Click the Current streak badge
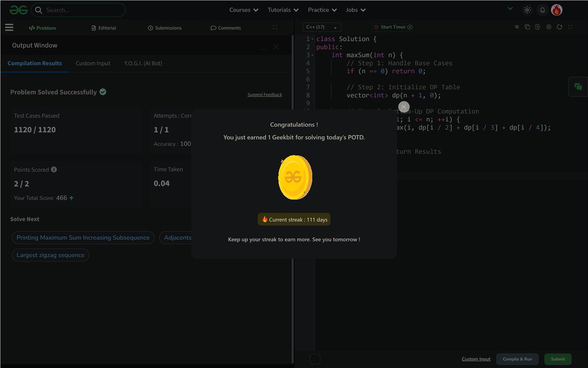The width and height of the screenshot is (588, 368). point(294,219)
